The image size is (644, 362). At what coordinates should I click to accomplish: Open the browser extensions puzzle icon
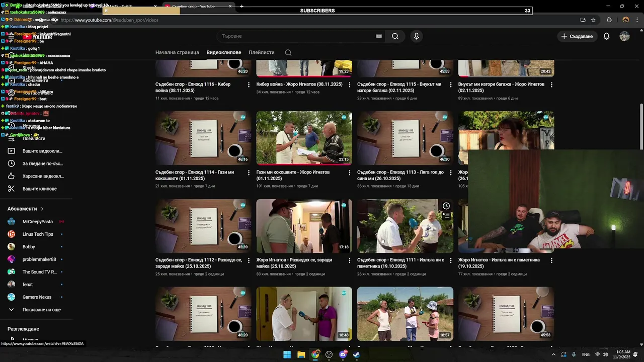click(609, 20)
